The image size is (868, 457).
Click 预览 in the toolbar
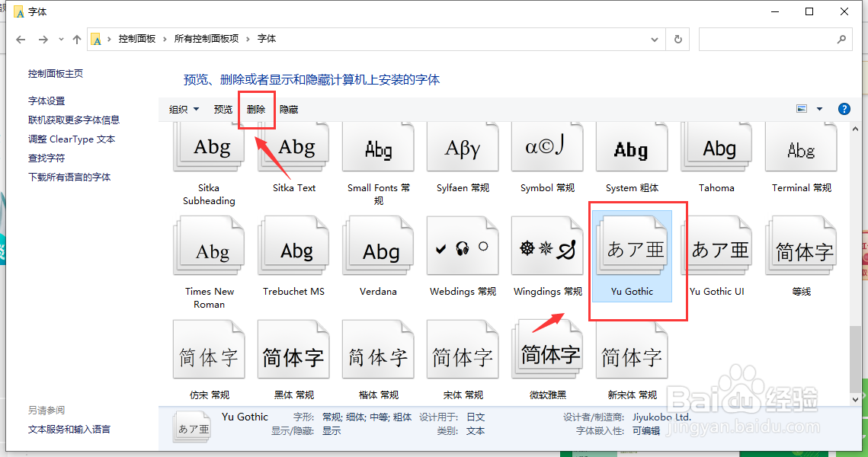point(223,110)
